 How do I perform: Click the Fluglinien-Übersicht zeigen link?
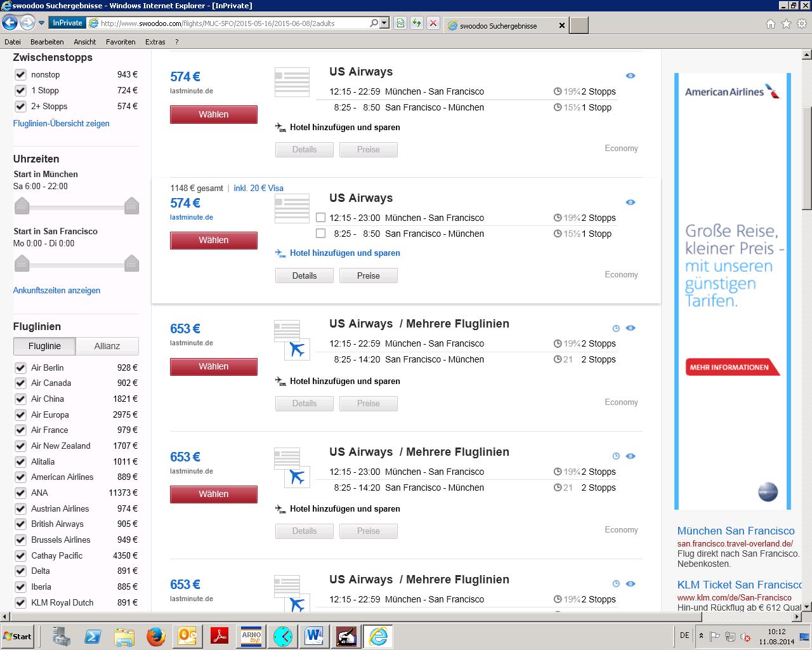[61, 124]
